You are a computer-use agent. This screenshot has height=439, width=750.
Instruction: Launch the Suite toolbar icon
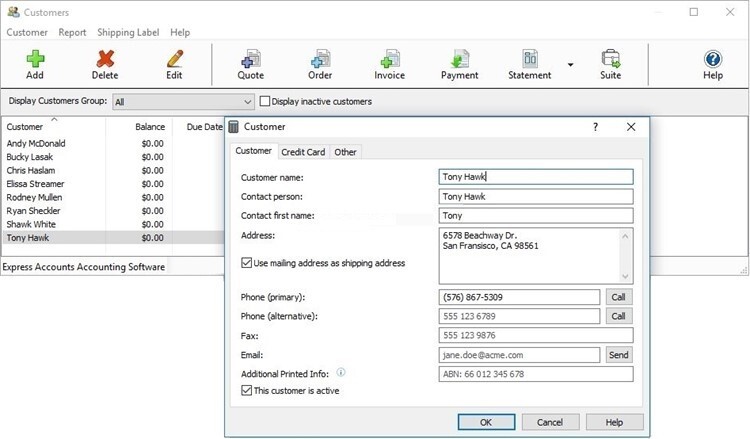point(610,59)
